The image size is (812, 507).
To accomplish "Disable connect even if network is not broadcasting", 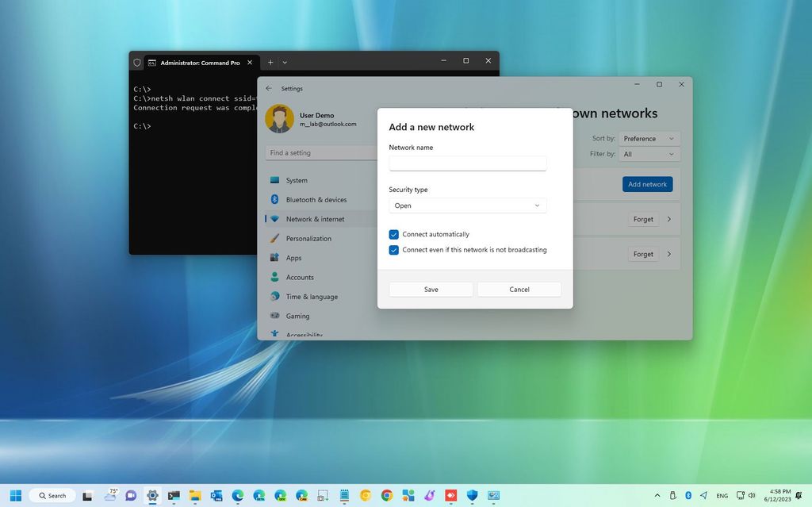I will click(x=394, y=250).
